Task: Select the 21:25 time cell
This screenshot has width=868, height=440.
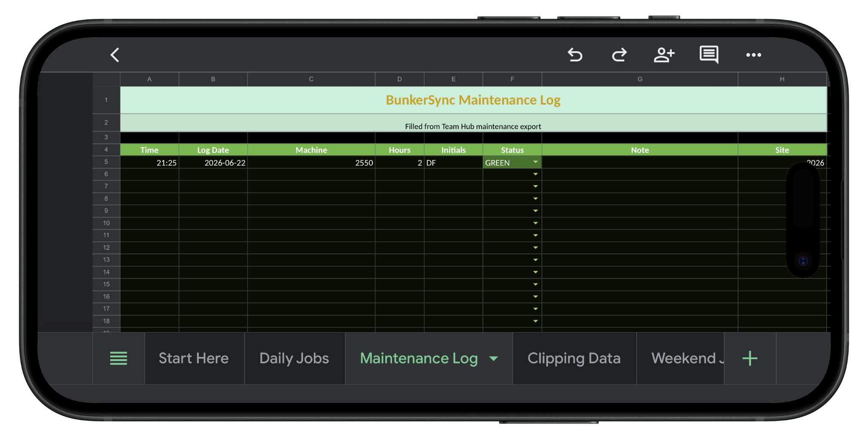Action: pyautogui.click(x=150, y=163)
